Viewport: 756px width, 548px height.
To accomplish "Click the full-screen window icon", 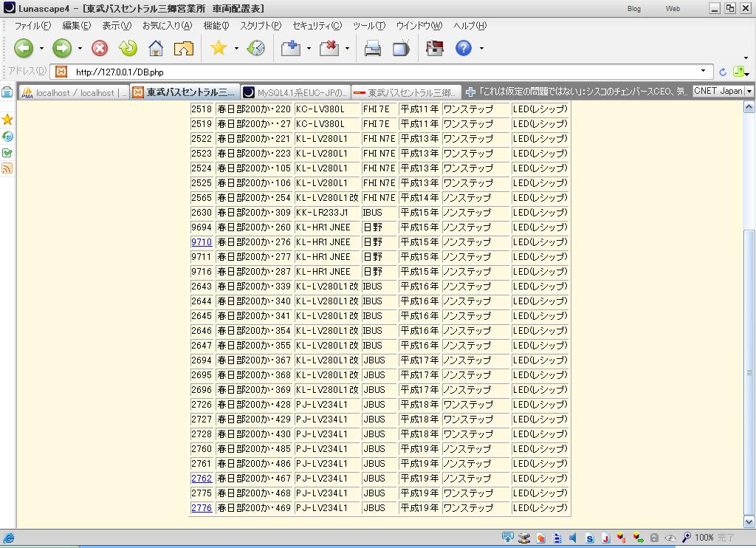I will 401,48.
